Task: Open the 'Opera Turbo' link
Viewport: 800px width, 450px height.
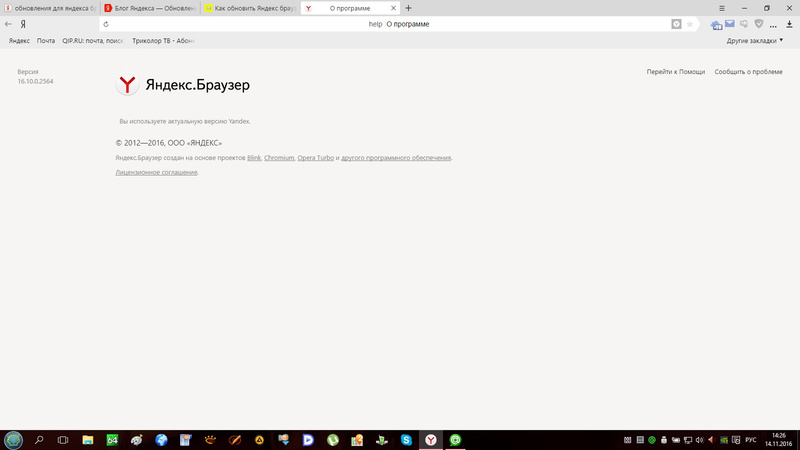Action: [x=316, y=158]
